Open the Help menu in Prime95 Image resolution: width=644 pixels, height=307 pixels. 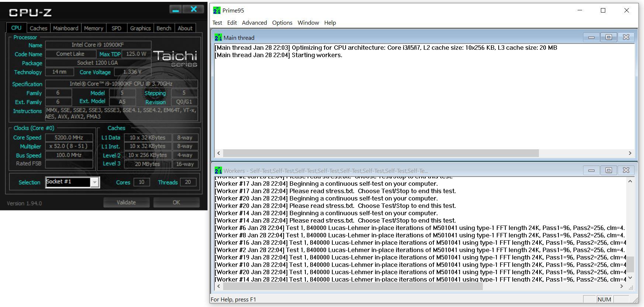pyautogui.click(x=330, y=23)
